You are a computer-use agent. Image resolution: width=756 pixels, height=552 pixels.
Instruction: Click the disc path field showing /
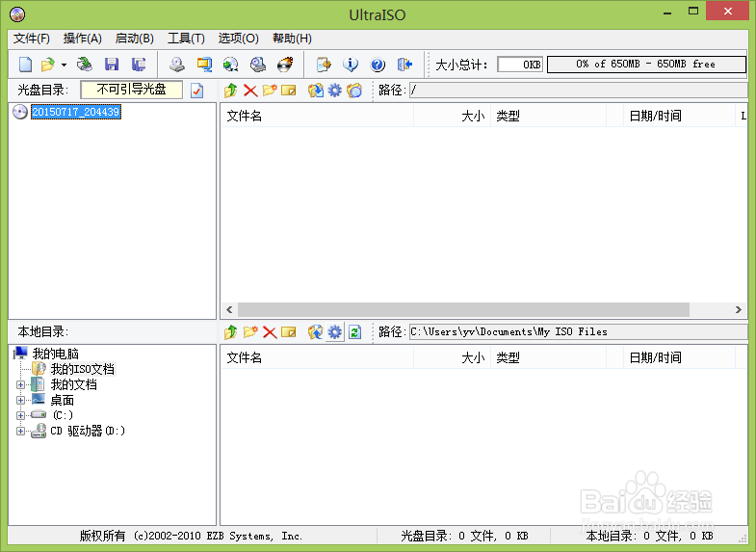pos(578,90)
